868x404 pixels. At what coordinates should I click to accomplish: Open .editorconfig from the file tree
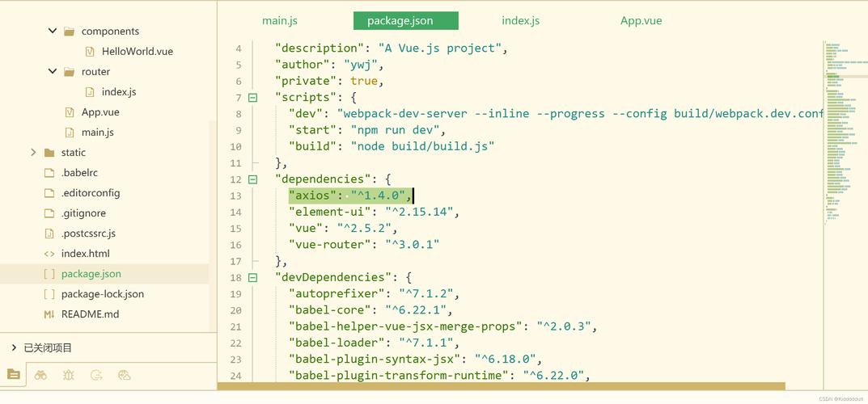(91, 193)
